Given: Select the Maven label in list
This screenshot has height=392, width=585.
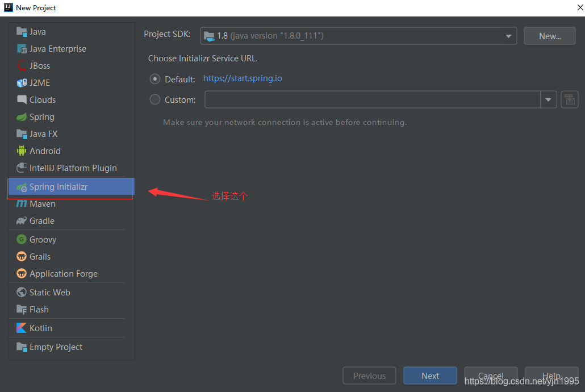Looking at the screenshot, I should coord(43,204).
